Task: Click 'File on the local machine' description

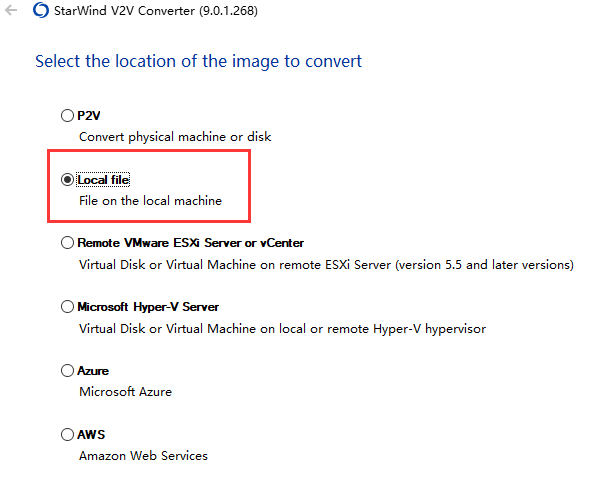Action: tap(150, 200)
